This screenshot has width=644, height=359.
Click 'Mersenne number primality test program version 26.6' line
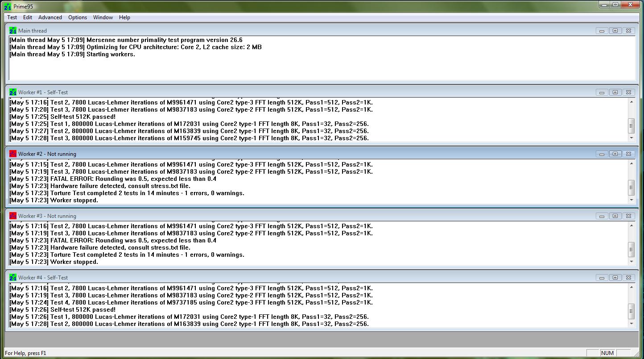click(126, 40)
